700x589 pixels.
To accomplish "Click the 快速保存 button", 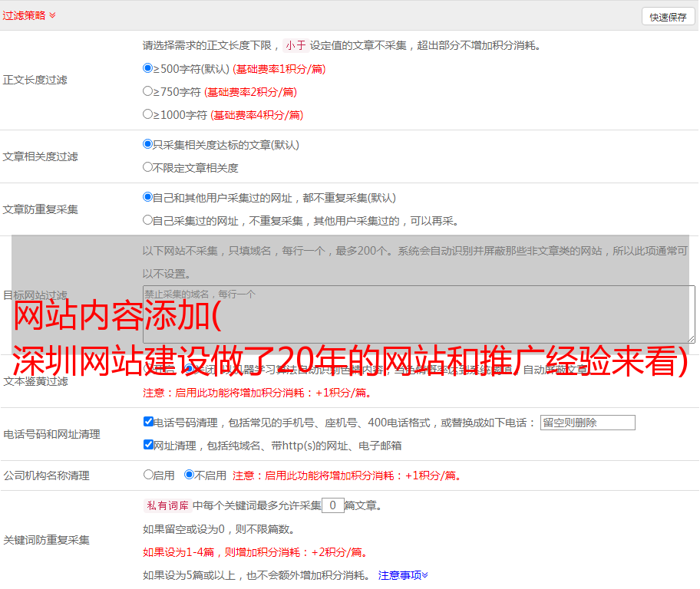I will coord(668,17).
